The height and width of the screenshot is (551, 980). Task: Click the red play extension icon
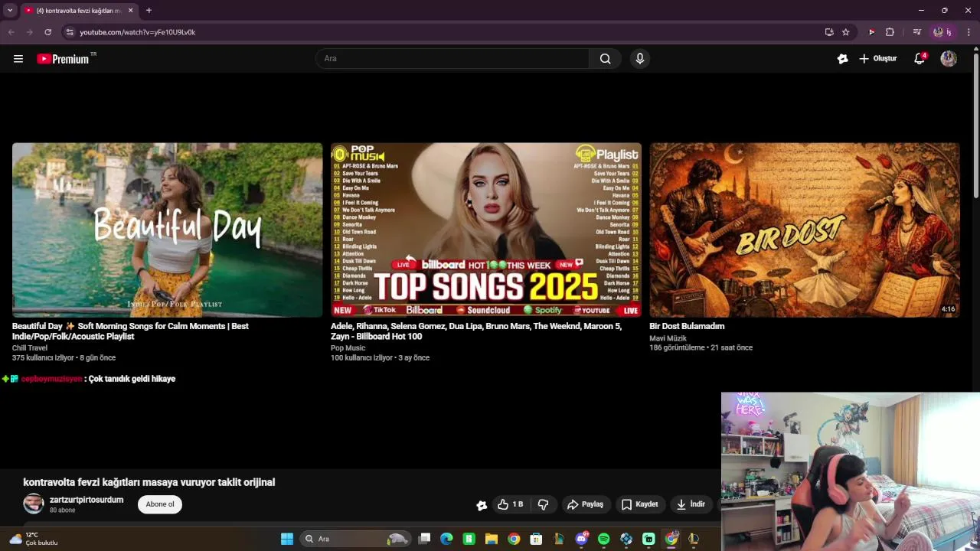point(871,32)
